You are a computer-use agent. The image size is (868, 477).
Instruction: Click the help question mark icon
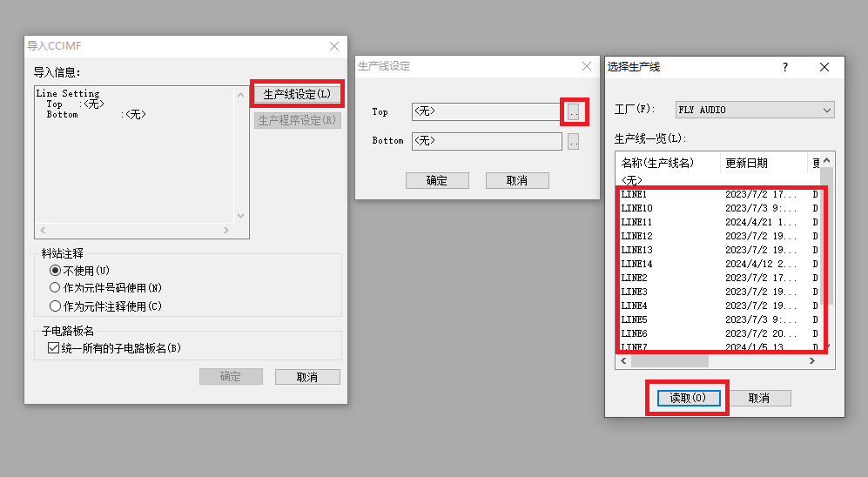[x=784, y=67]
